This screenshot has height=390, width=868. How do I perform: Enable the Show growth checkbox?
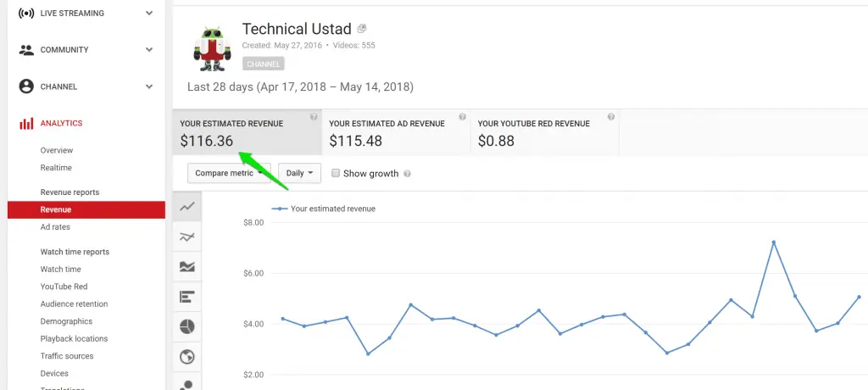point(335,173)
